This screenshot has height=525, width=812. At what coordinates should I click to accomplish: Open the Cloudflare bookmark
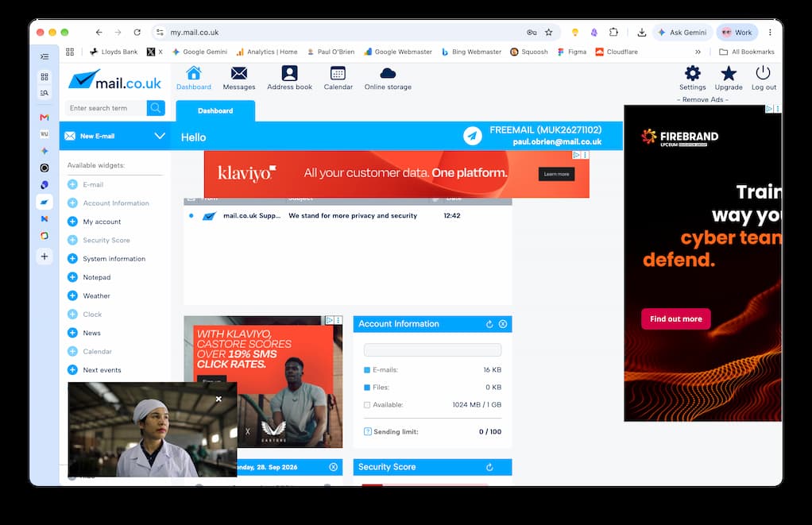(x=617, y=52)
